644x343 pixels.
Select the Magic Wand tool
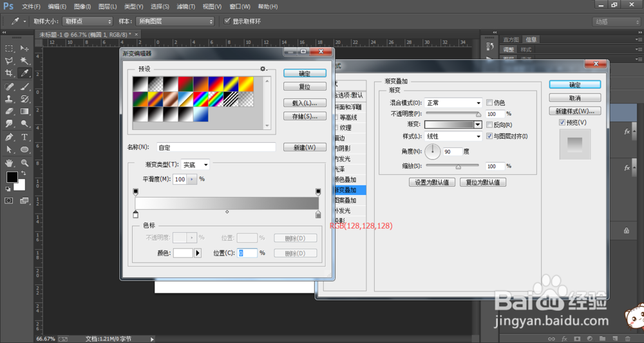pyautogui.click(x=24, y=61)
